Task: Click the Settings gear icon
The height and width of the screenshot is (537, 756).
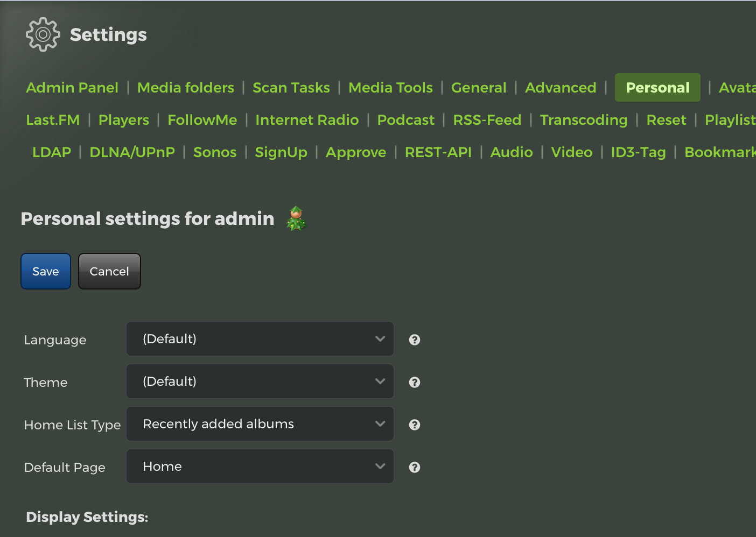Action: pos(43,34)
